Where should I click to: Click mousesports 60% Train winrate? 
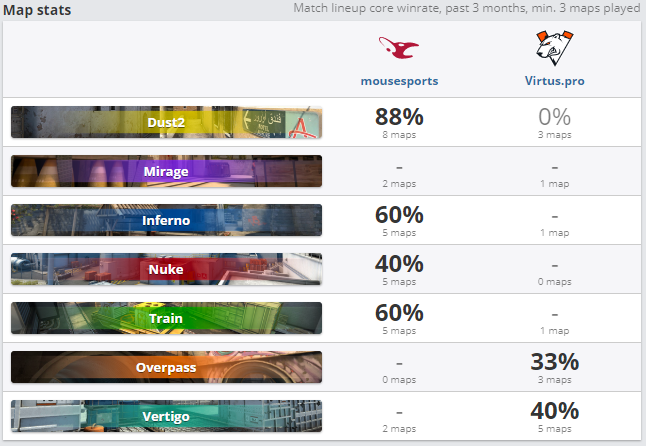point(399,313)
